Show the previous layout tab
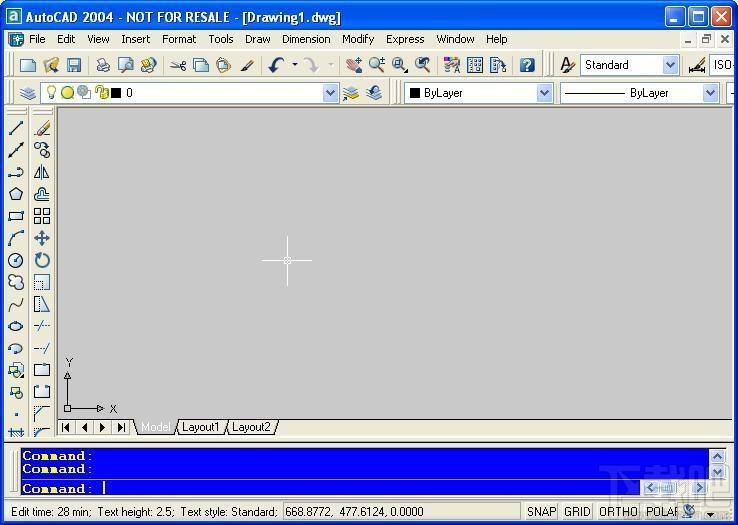 (84, 427)
